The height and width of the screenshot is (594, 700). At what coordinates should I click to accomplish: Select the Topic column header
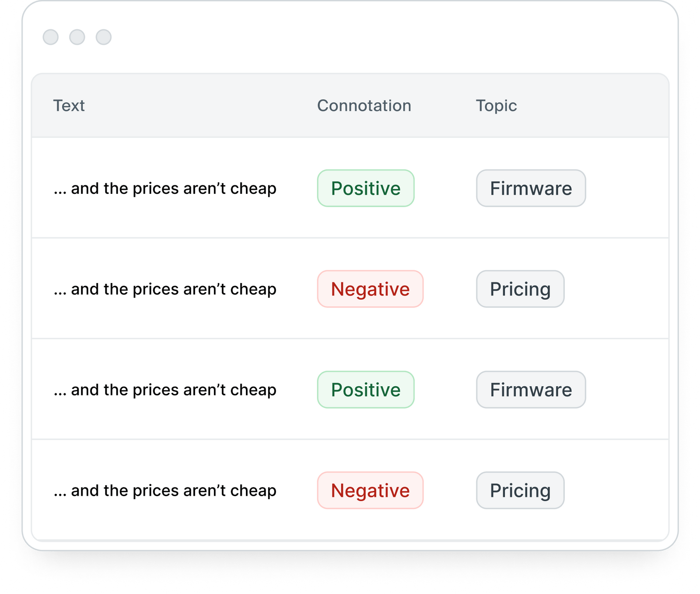496,106
